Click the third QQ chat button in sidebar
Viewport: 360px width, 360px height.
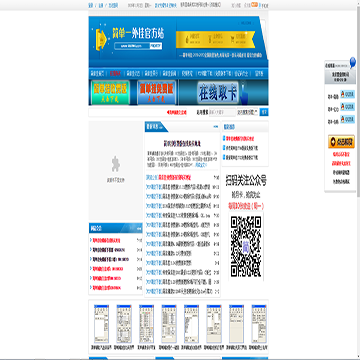pyautogui.click(x=347, y=119)
